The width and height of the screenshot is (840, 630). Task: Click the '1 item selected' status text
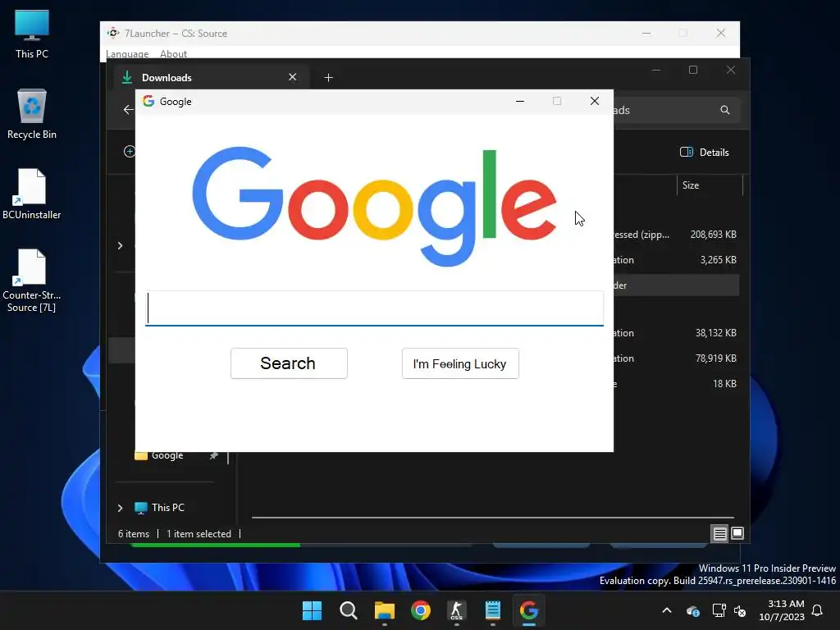click(199, 534)
